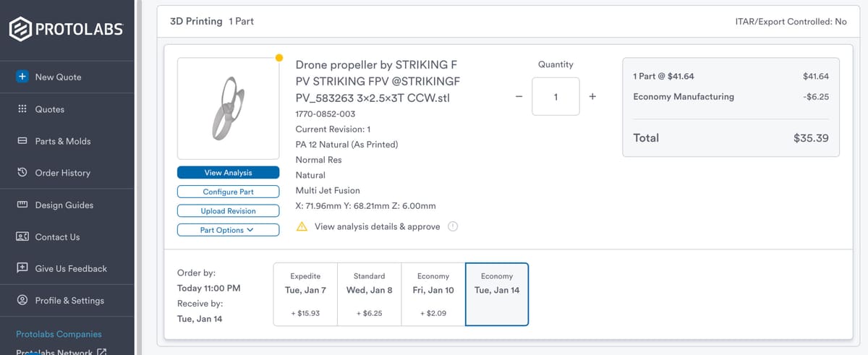Click the Parts & Molds icon
The width and height of the screenshot is (868, 355).
pos(22,141)
